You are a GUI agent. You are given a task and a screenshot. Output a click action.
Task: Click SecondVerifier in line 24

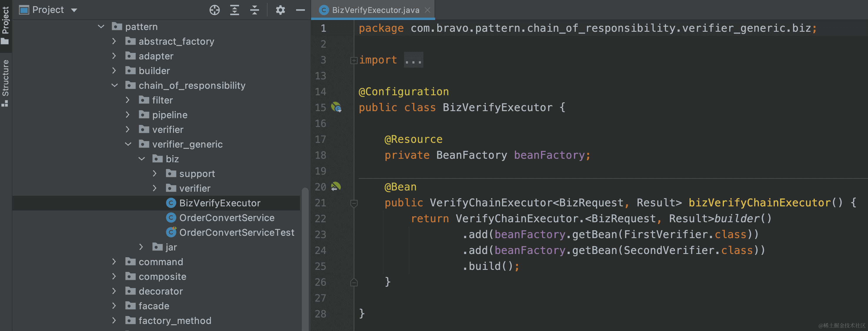(669, 250)
